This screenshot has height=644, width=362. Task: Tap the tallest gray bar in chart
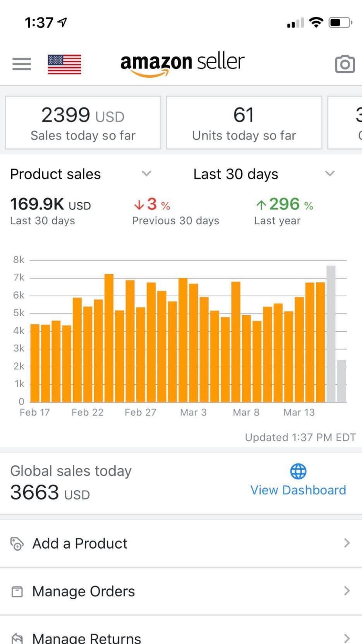pos(331,334)
